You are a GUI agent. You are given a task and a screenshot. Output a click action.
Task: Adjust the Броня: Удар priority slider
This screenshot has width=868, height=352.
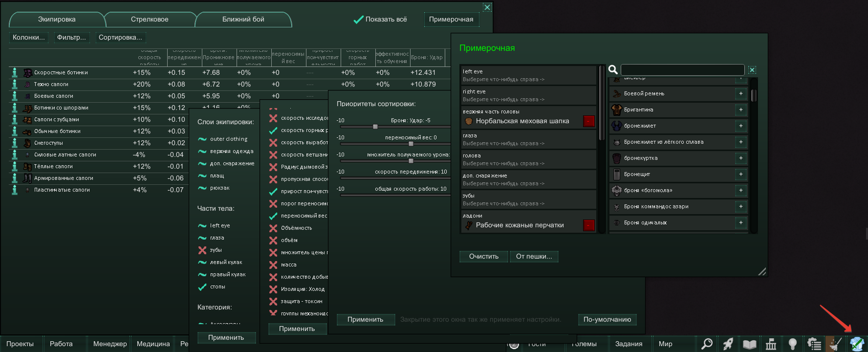(375, 127)
